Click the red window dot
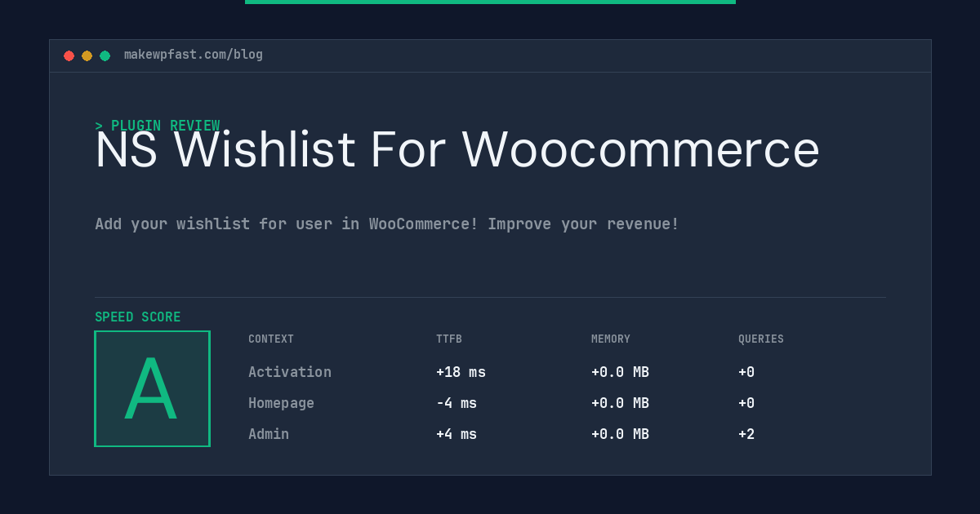The height and width of the screenshot is (514, 980). 69,55
